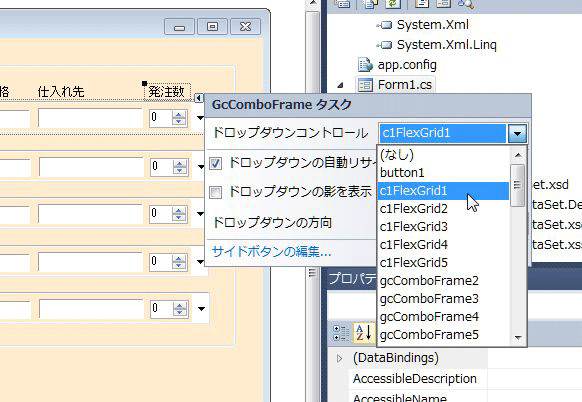Increase first row's 発注数 spinner value
Image resolution: width=582 pixels, height=402 pixels.
179,114
